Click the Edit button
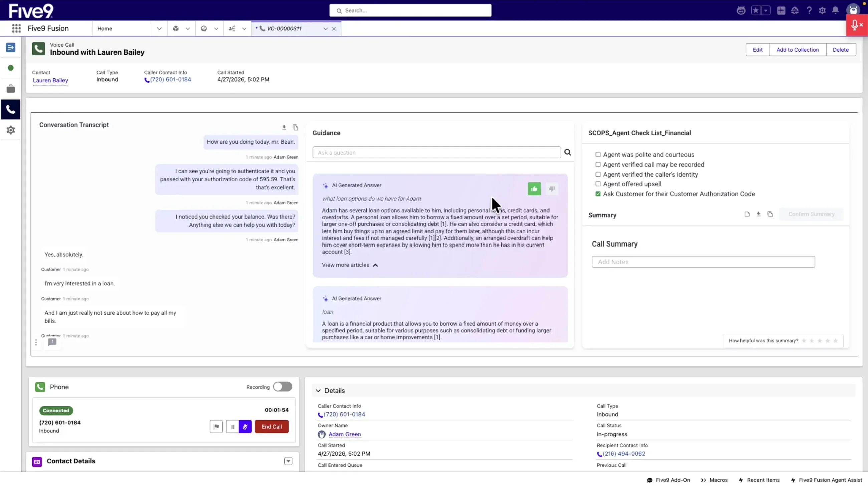This screenshot has width=868, height=488. click(757, 49)
